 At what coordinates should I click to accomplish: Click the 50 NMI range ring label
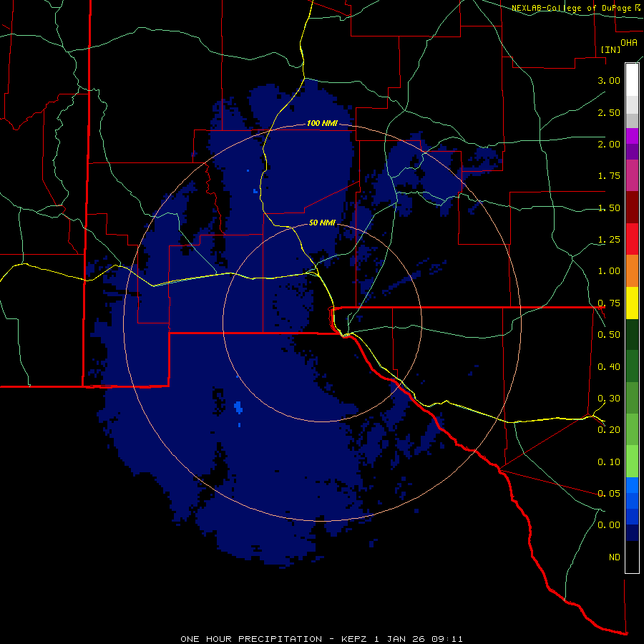pyautogui.click(x=322, y=223)
